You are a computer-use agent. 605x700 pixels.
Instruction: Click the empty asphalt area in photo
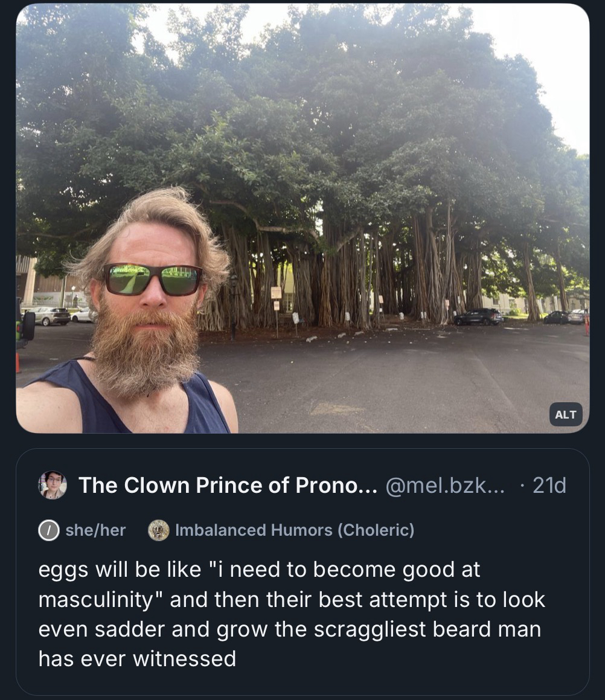(x=392, y=381)
